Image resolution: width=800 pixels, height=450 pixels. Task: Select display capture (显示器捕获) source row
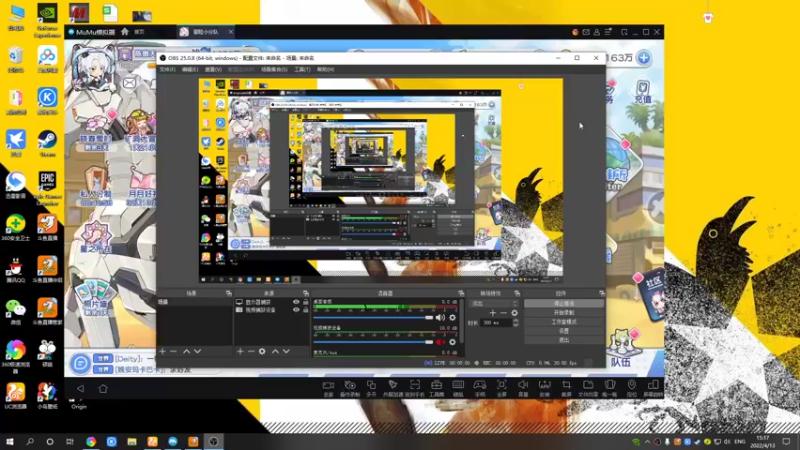272,302
